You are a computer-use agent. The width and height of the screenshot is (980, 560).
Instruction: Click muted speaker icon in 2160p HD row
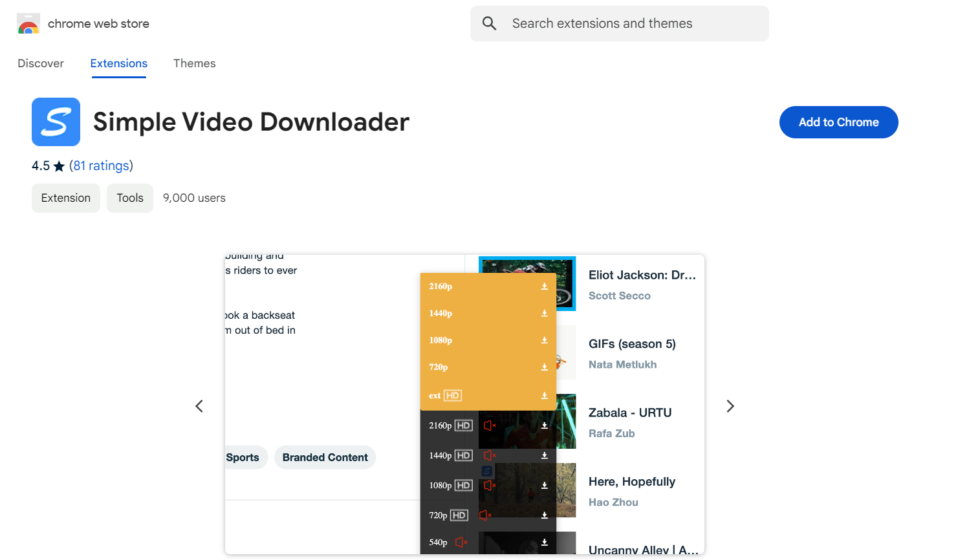(490, 425)
